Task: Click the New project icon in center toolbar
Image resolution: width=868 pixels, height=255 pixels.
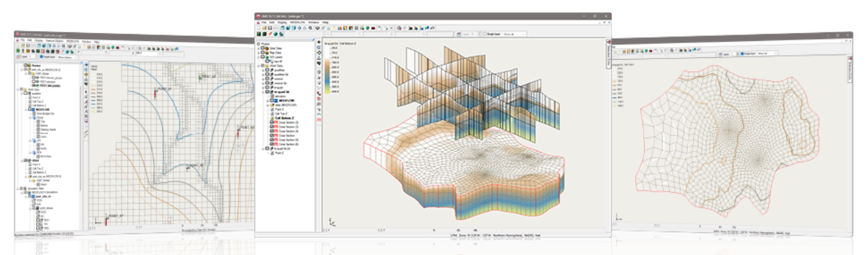Action: [258, 28]
